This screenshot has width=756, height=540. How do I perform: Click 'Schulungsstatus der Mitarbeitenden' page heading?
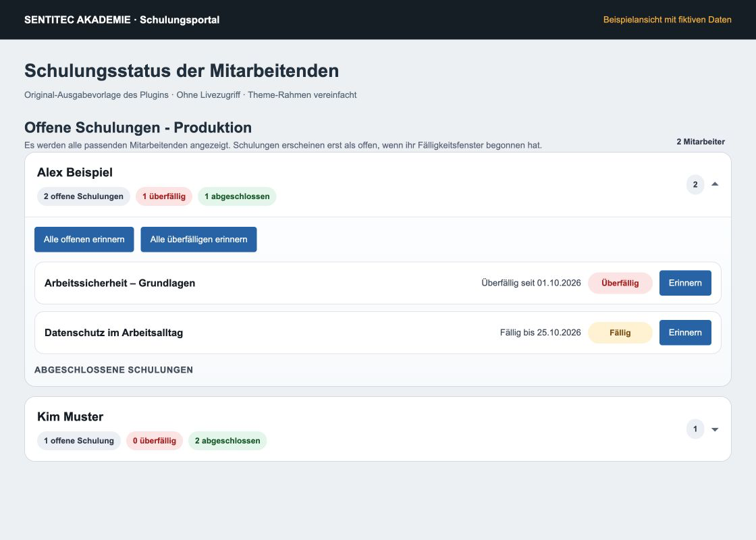182,71
